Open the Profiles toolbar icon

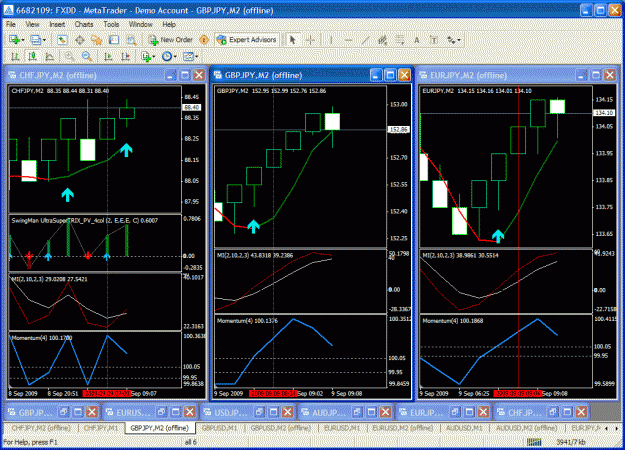[x=35, y=40]
